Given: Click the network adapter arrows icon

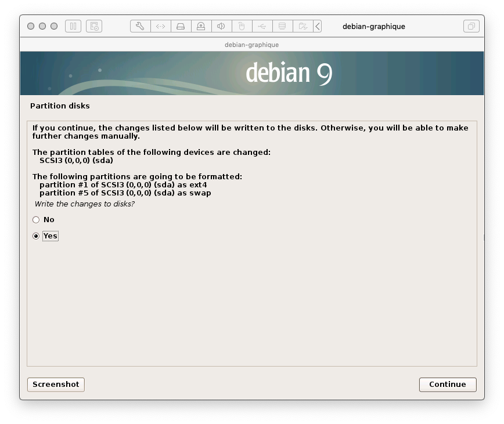Looking at the screenshot, I should pyautogui.click(x=160, y=26).
